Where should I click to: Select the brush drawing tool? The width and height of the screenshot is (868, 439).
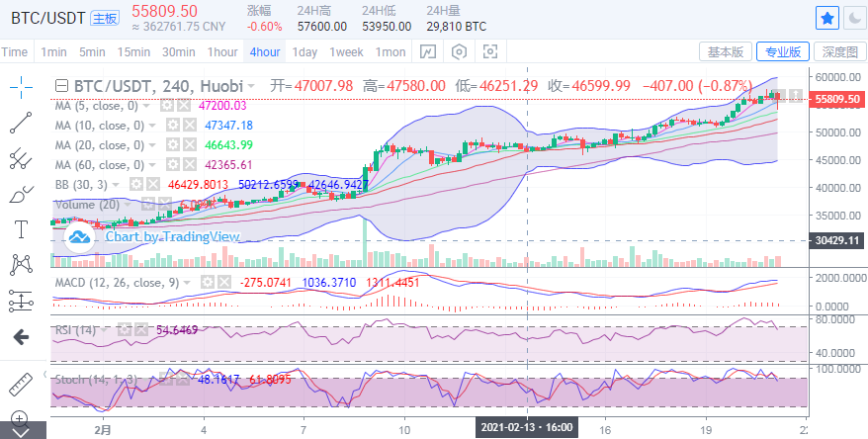(21, 195)
